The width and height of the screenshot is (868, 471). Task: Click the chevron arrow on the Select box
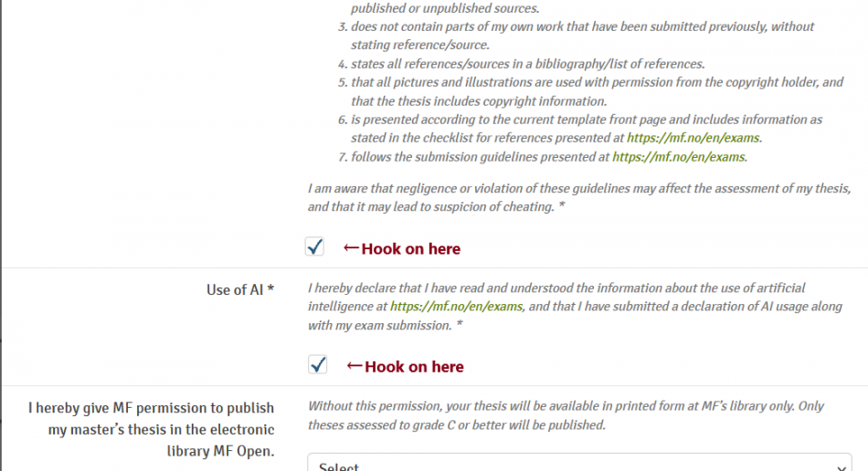(840, 465)
